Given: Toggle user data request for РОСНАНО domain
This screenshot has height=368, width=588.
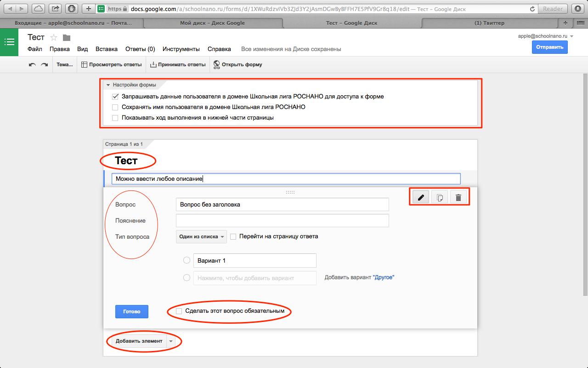Looking at the screenshot, I should 116,97.
